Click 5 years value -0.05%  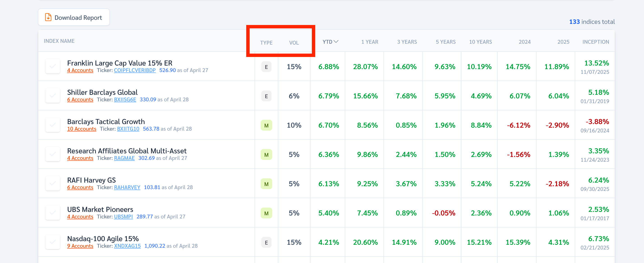click(x=444, y=213)
